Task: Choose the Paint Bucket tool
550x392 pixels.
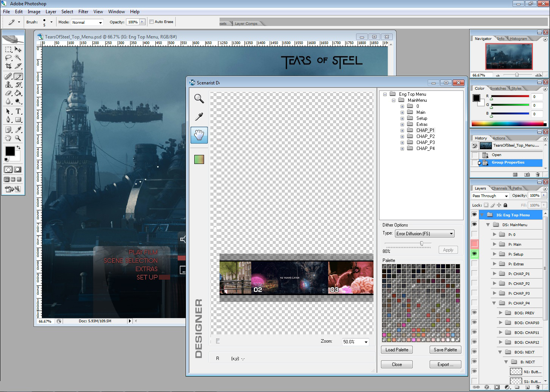Action: (18, 93)
